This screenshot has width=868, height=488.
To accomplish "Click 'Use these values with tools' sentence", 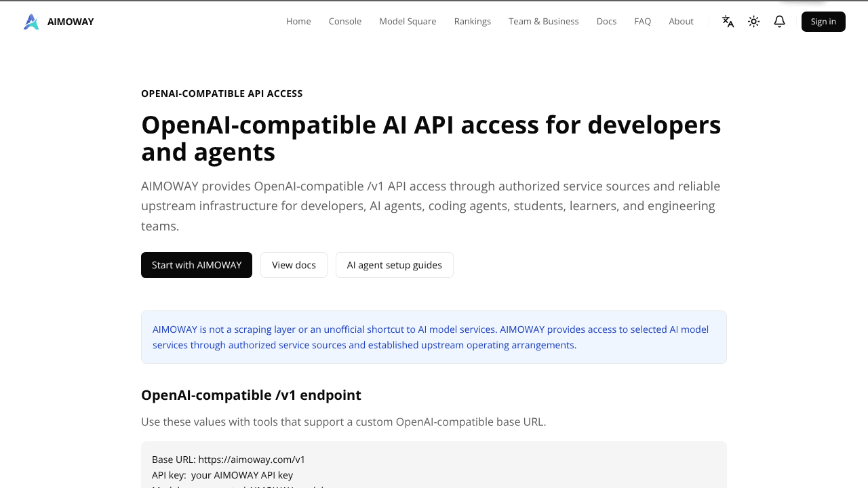I will point(343,422).
